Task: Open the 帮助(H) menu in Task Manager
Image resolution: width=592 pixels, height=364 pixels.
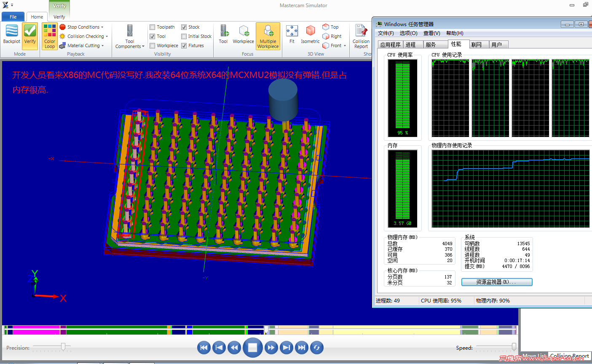Action: [x=455, y=33]
